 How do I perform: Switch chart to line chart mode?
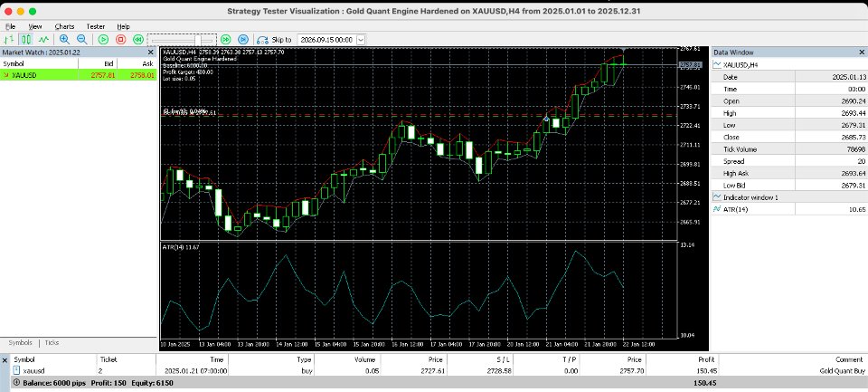(x=43, y=39)
